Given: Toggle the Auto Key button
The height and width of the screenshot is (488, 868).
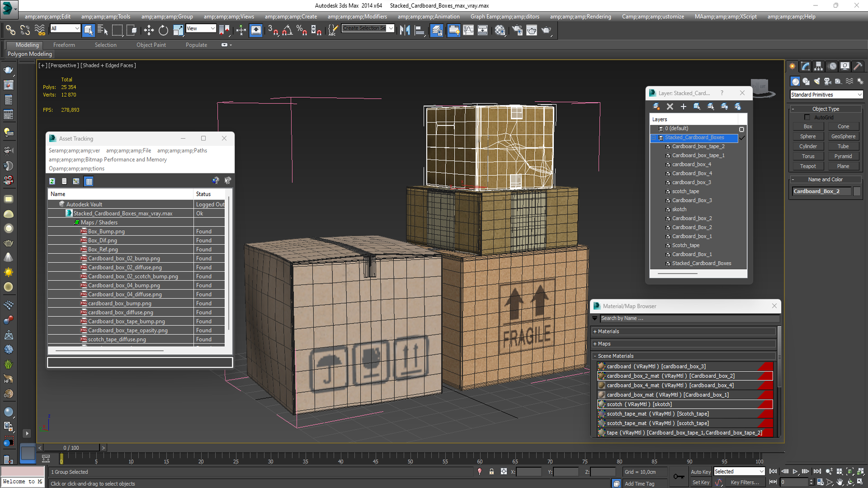Looking at the screenshot, I should click(x=700, y=472).
